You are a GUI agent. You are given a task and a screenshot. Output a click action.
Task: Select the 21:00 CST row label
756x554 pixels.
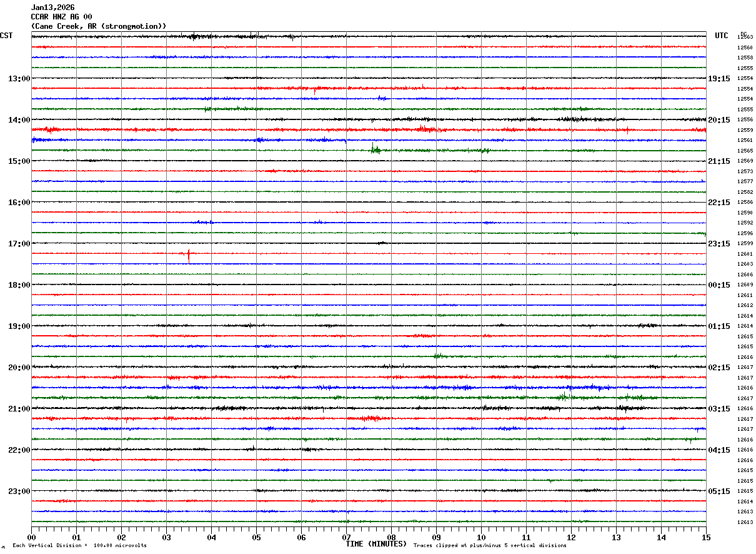click(19, 409)
